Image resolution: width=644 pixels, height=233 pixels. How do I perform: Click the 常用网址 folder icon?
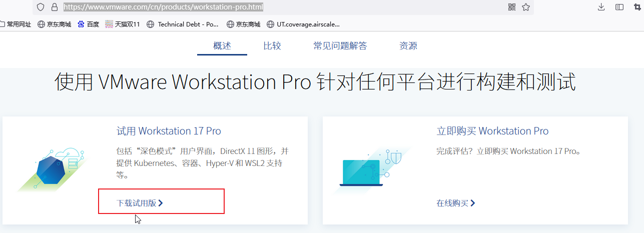(2, 24)
